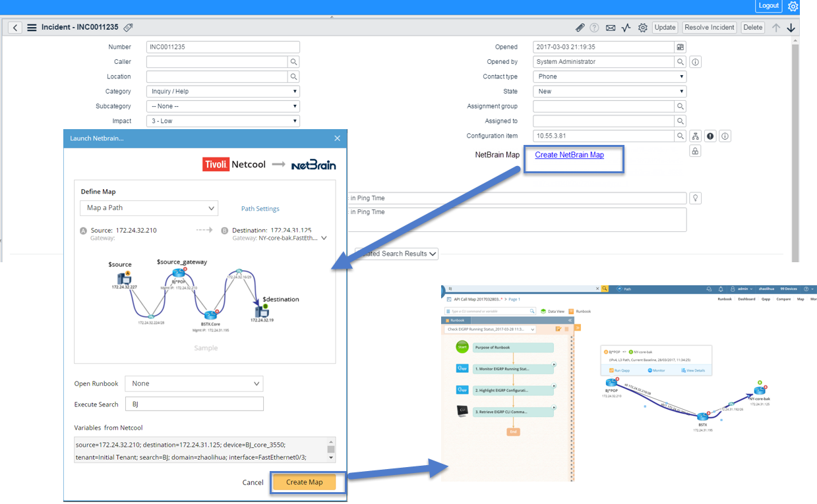Click Monitor EIGRP Running Status runbook step
Image resolution: width=817 pixels, height=504 pixels.
pos(512,369)
